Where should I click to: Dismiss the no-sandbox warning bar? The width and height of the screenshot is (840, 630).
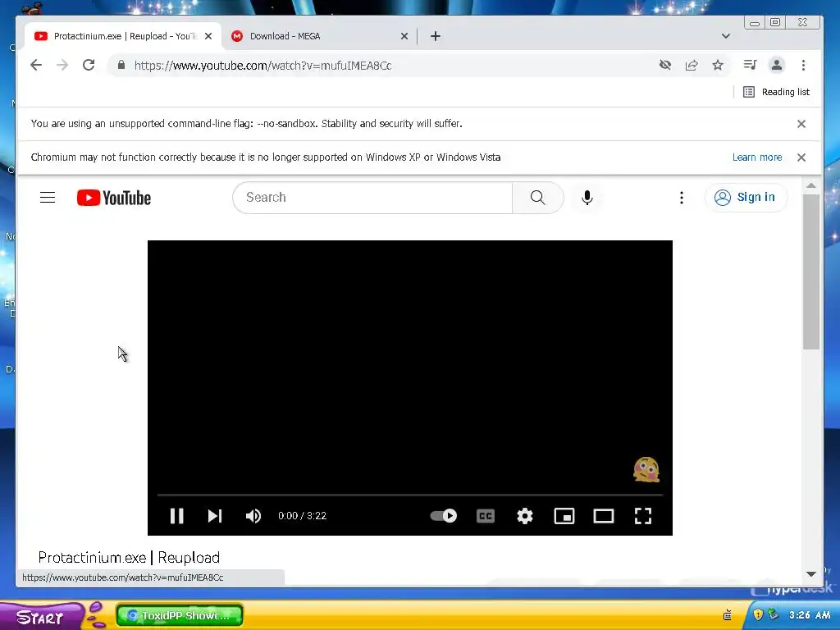click(801, 124)
